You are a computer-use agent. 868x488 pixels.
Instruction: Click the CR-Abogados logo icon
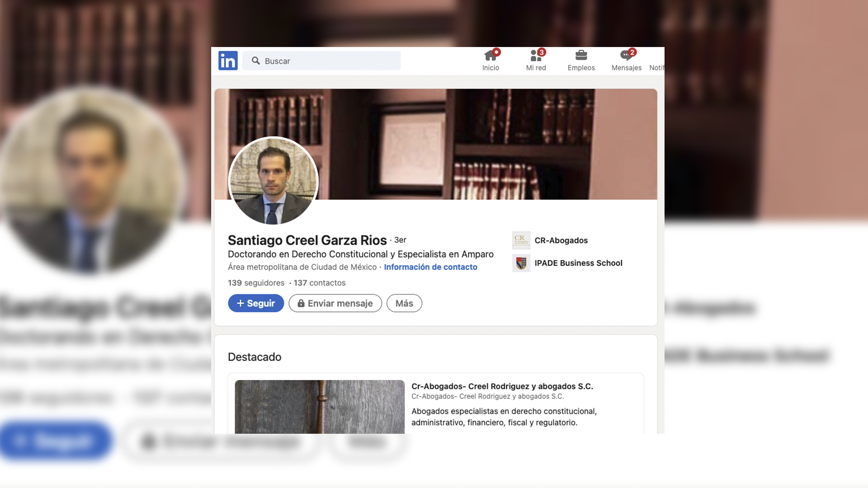521,240
